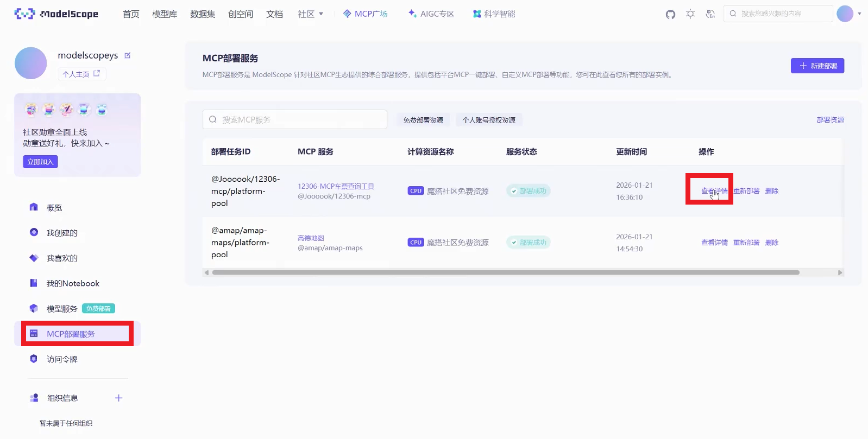Click 服务状态 column header
The image size is (868, 439).
tap(521, 152)
